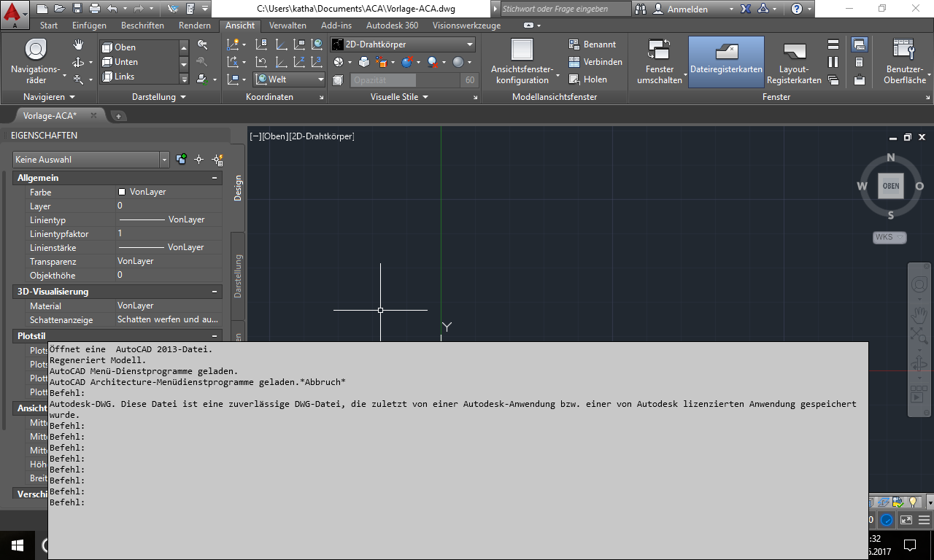
Task: Open the Verwalten ribbon tab
Action: click(x=287, y=26)
